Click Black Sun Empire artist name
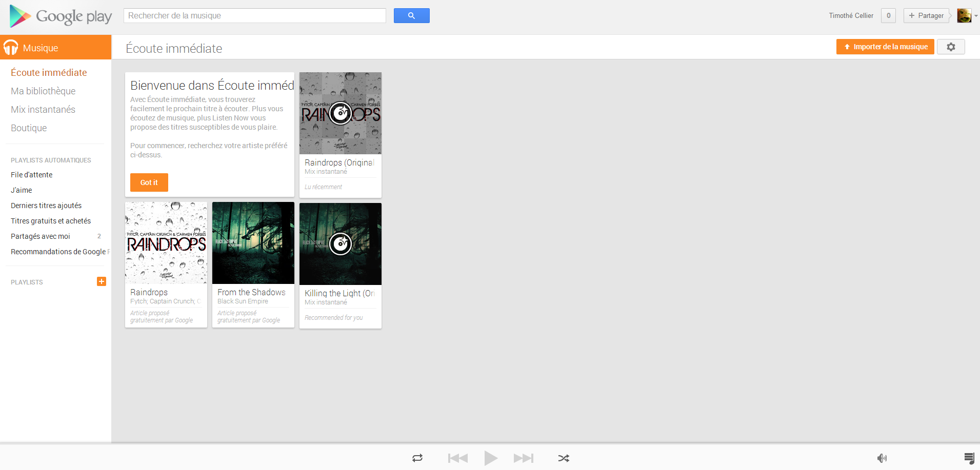 (x=243, y=301)
